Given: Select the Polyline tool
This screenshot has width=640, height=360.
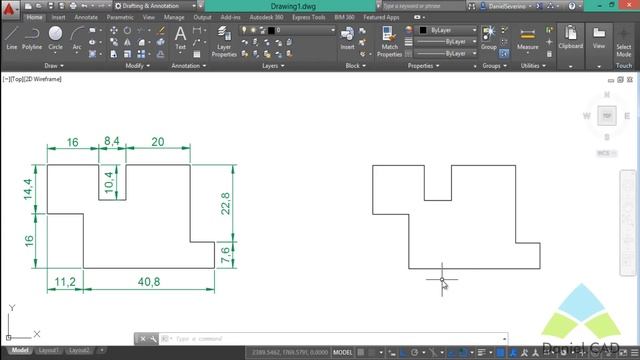Looking at the screenshot, I should click(x=32, y=38).
